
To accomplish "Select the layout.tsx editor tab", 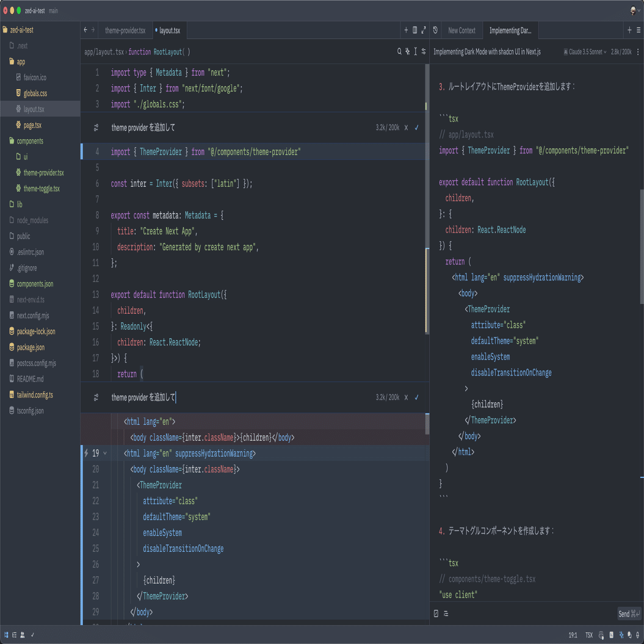I will (x=170, y=31).
